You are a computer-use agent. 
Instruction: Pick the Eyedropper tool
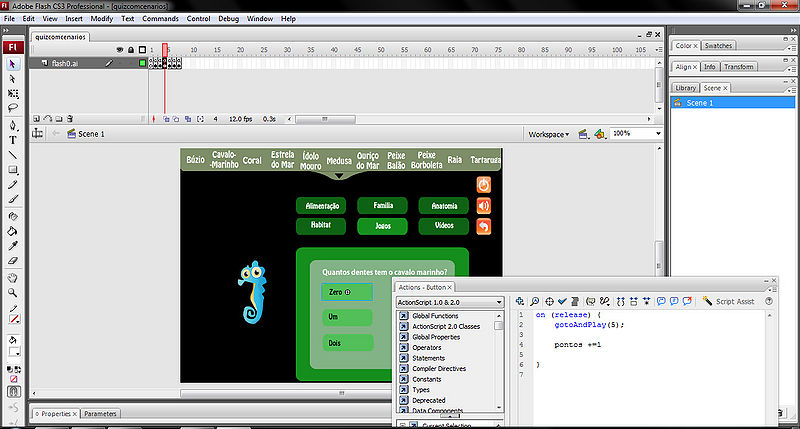[13, 244]
